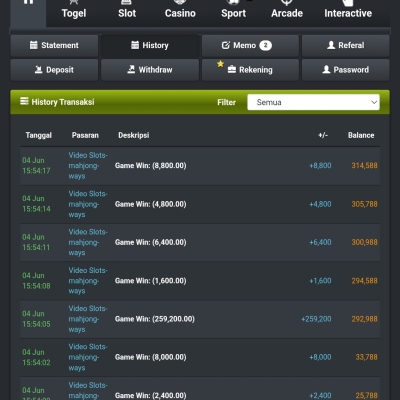The width and height of the screenshot is (400, 400).
Task: Switch to the Slot tab
Action: (127, 13)
